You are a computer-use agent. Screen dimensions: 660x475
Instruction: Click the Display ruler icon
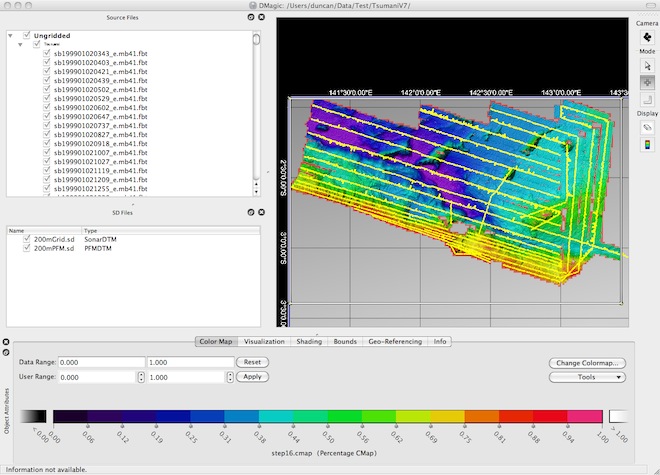point(647,128)
